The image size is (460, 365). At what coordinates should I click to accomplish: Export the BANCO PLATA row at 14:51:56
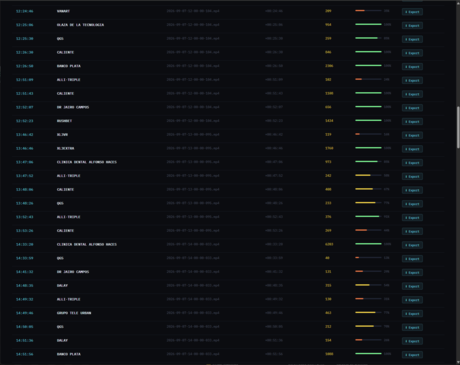[x=412, y=355]
